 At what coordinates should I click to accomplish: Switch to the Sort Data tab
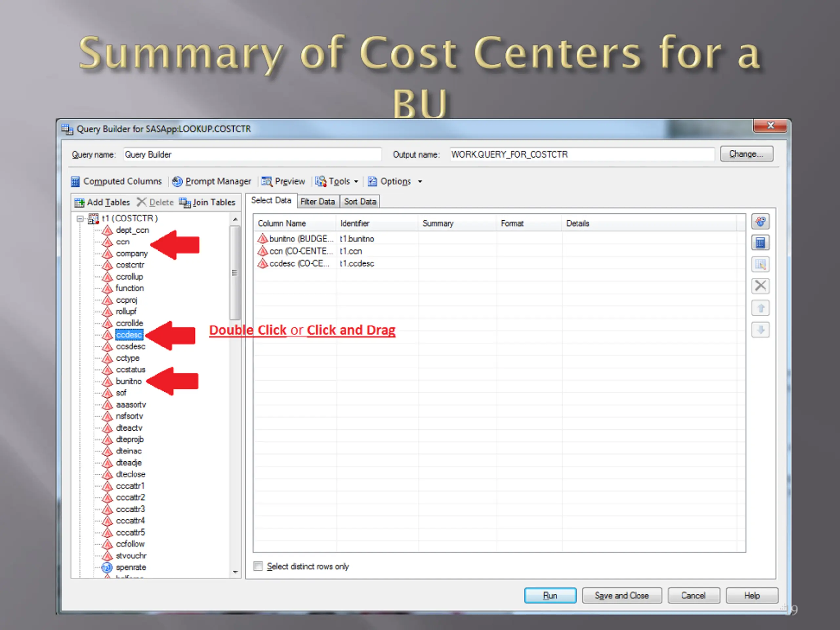[360, 202]
